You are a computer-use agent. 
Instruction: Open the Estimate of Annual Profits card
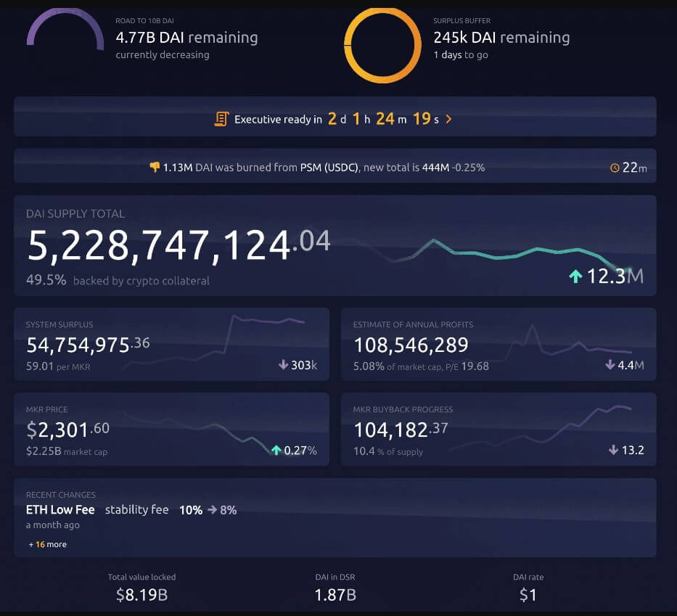coord(498,344)
